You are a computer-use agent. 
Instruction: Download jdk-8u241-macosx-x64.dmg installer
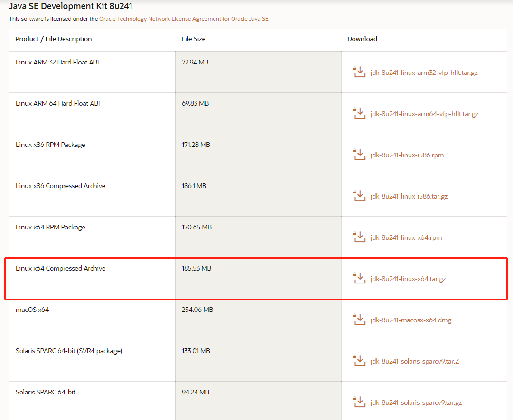[411, 320]
